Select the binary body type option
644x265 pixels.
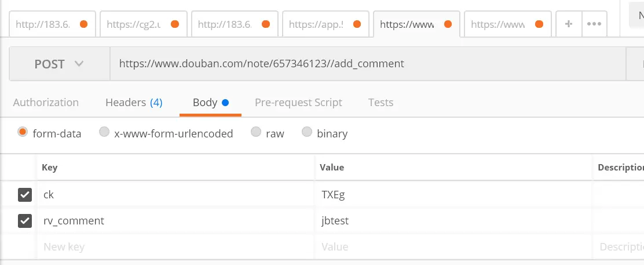coord(307,133)
